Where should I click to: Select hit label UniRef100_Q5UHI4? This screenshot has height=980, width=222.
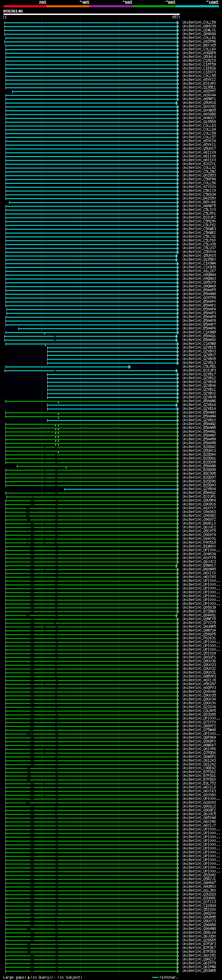pyautogui.click(x=199, y=57)
